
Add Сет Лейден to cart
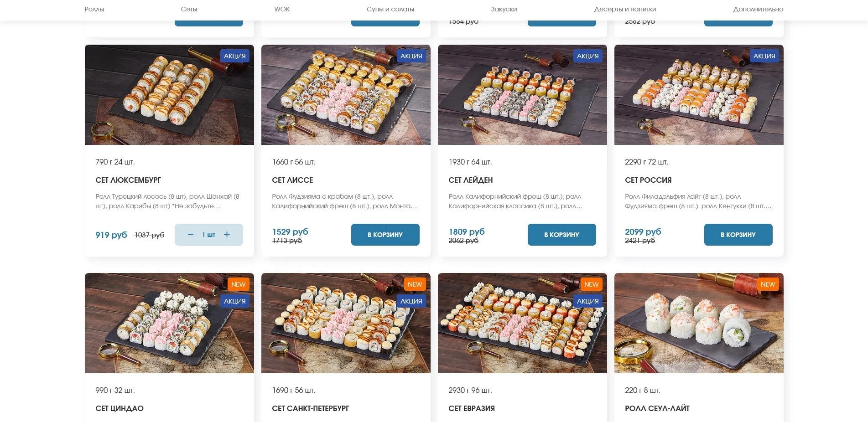561,235
